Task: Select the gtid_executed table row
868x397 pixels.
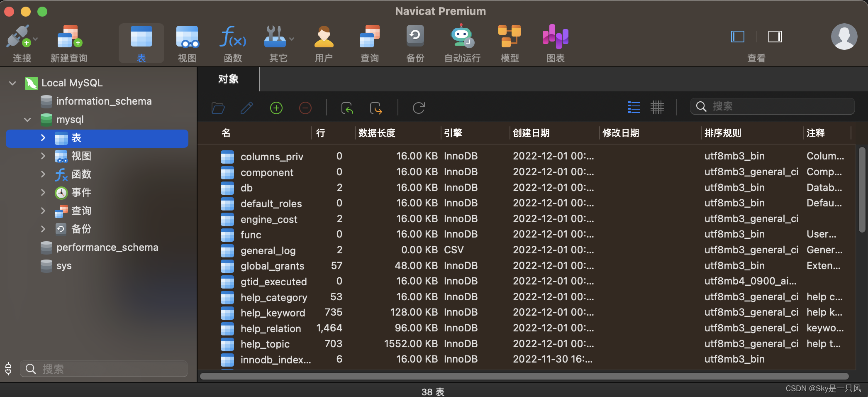Action: pyautogui.click(x=526, y=281)
